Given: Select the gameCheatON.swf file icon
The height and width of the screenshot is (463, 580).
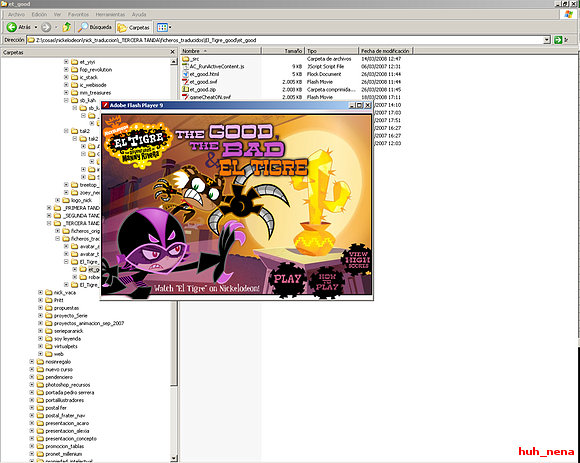Looking at the screenshot, I should (x=186, y=97).
